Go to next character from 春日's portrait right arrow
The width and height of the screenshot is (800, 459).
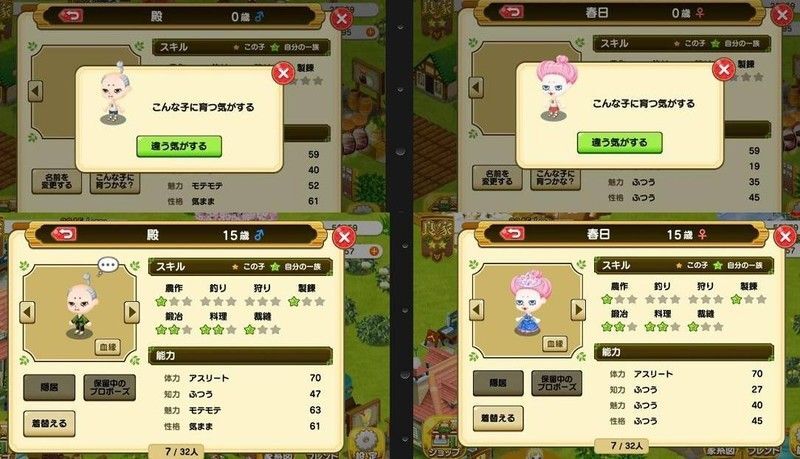click(579, 310)
